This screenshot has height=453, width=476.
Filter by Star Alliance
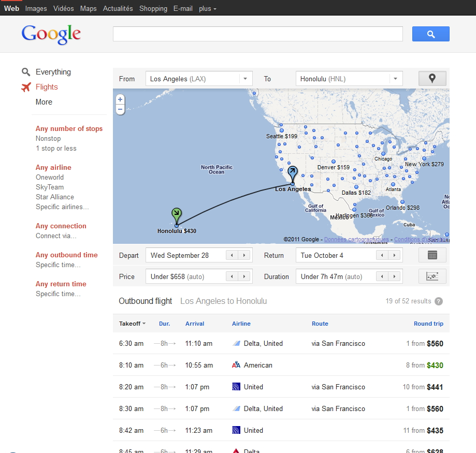54,197
